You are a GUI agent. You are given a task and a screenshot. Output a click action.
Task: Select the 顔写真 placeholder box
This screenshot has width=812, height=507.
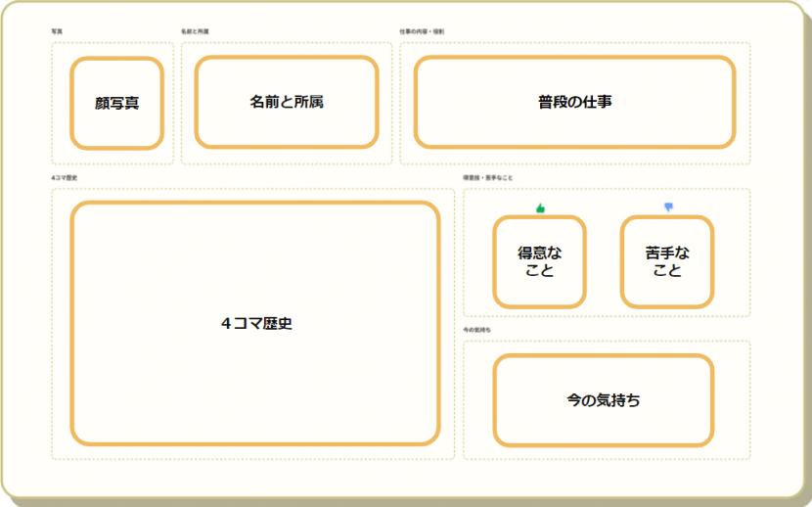click(x=116, y=103)
